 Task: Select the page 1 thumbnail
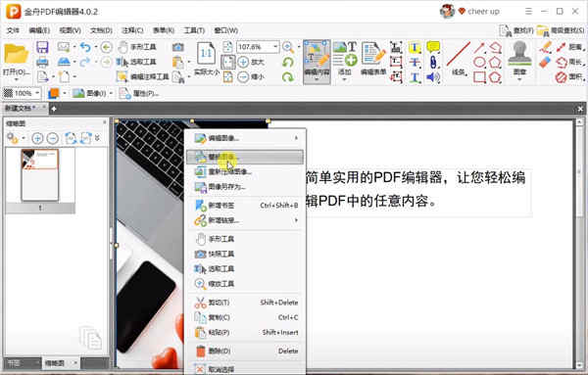[40, 175]
